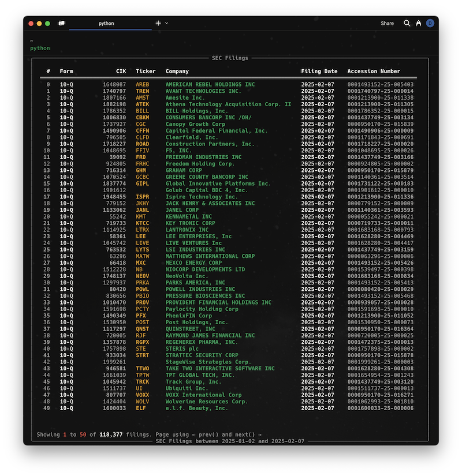This screenshot has width=462, height=476.
Task: Select F5, INC. company name
Action: pyautogui.click(x=178, y=151)
